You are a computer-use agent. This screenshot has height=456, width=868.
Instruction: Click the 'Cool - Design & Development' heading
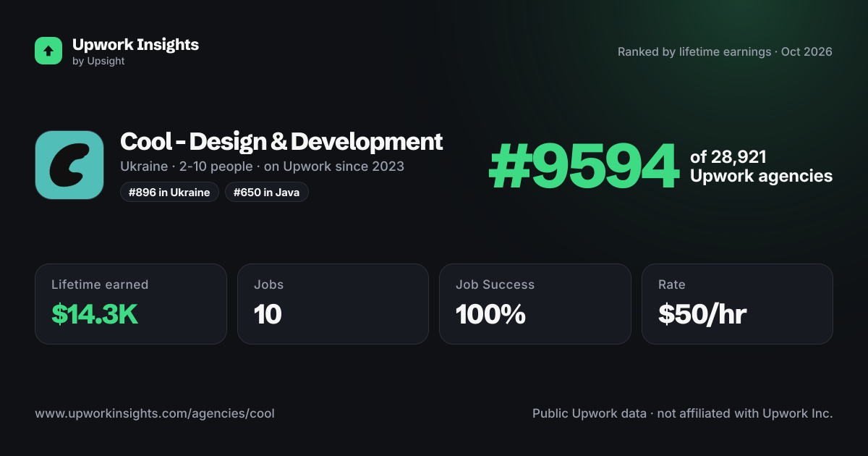click(281, 141)
